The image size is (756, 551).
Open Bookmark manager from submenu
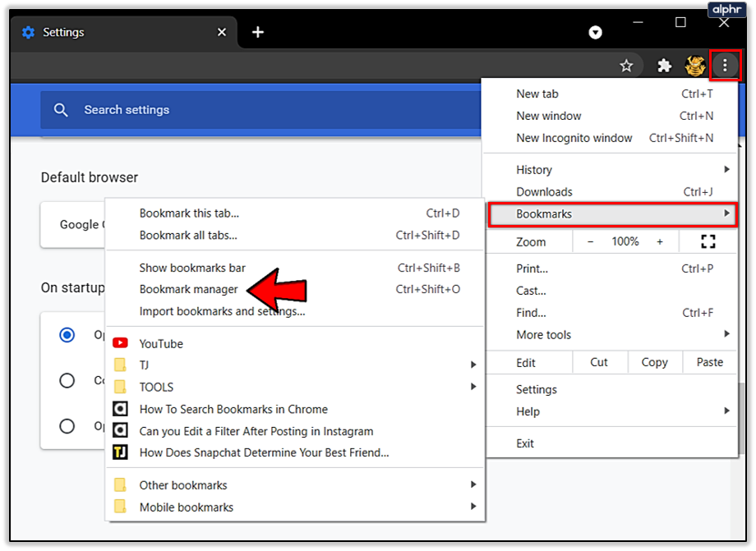coord(188,289)
